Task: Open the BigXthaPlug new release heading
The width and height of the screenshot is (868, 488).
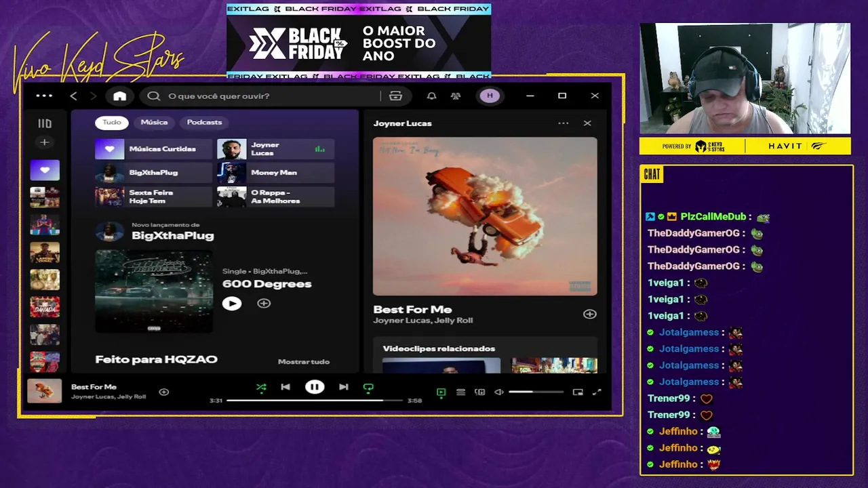Action: (x=172, y=236)
